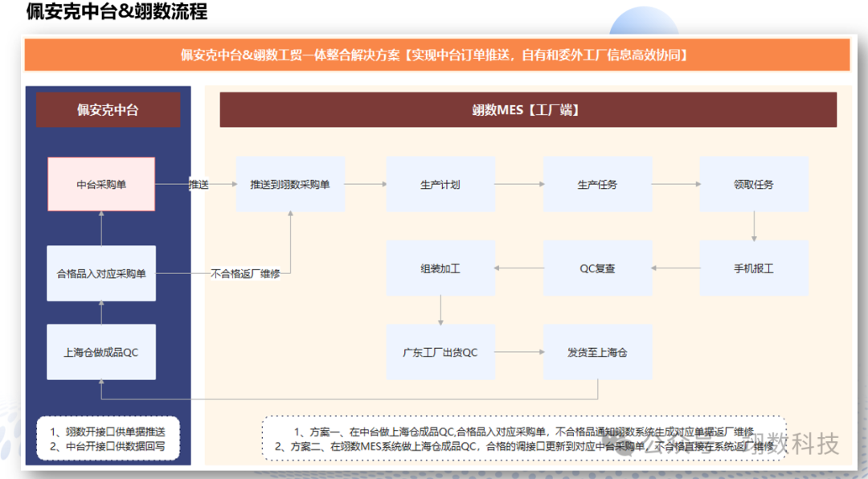
Task: Click the 广东工厂出货QC box
Action: (x=440, y=352)
